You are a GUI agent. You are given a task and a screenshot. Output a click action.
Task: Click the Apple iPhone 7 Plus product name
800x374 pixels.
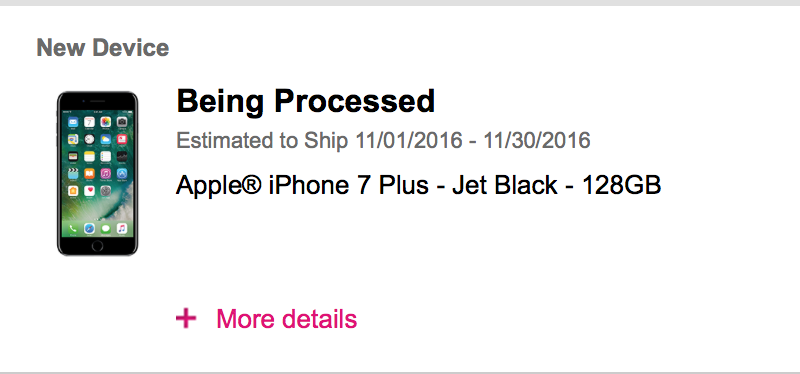[x=418, y=185]
